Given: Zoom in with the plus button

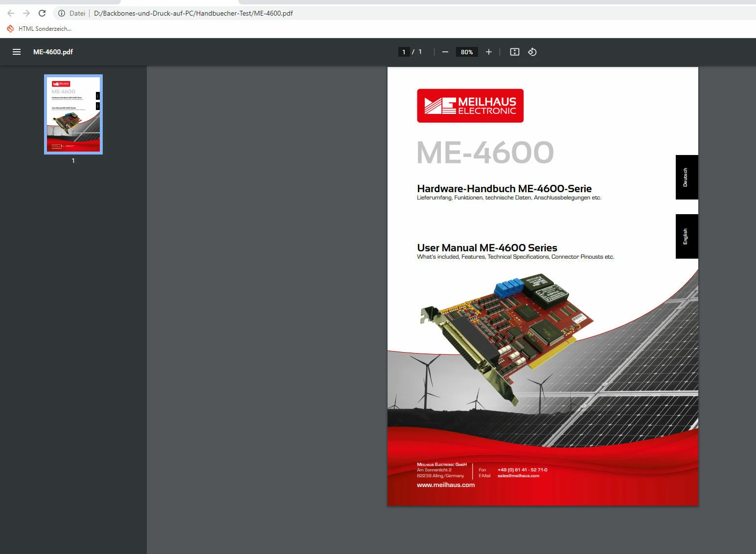Looking at the screenshot, I should click(488, 52).
